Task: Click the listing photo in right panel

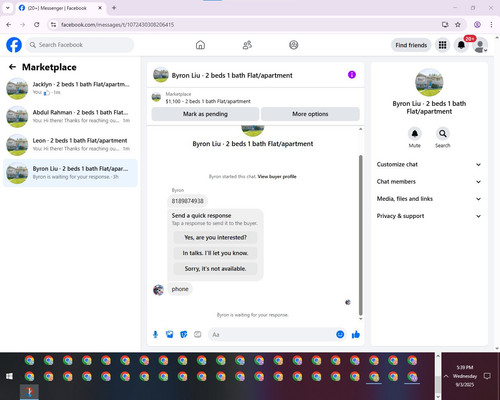Action: pos(429,83)
